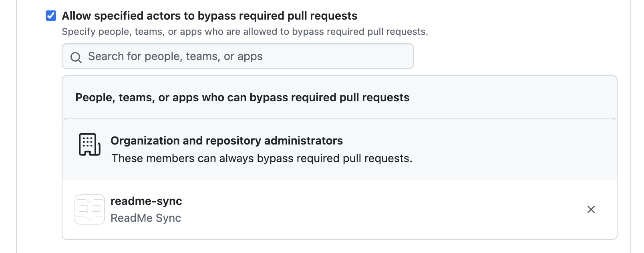Image resolution: width=644 pixels, height=253 pixels.
Task: Click the word 'readme-sync' in bold
Action: [146, 201]
